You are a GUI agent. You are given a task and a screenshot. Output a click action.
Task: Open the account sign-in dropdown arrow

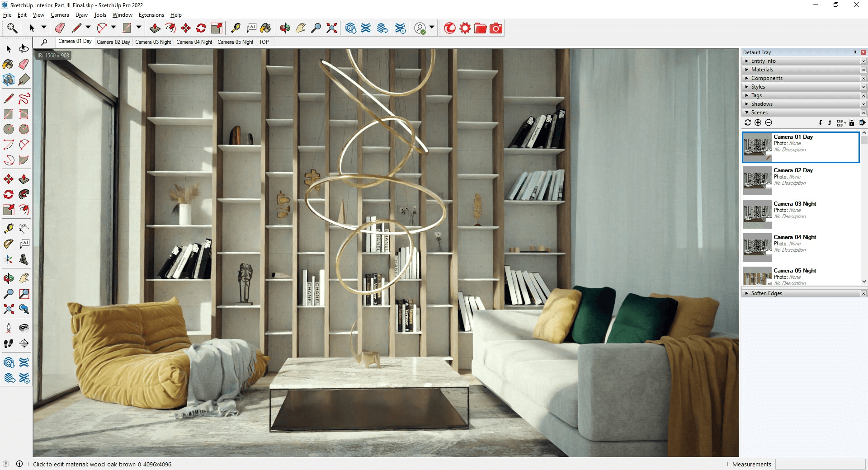pyautogui.click(x=432, y=28)
